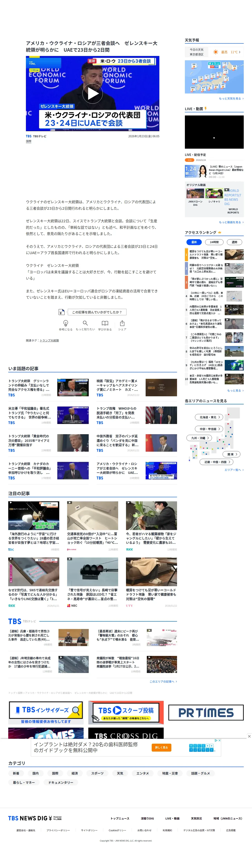The width and height of the screenshot is (252, 868).
Task: Click the 参考になる lightbulb icon
Action: (66, 323)
